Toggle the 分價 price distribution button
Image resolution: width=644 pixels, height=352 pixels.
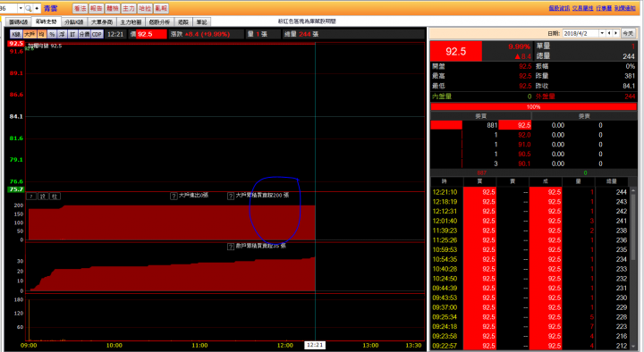(x=84, y=34)
